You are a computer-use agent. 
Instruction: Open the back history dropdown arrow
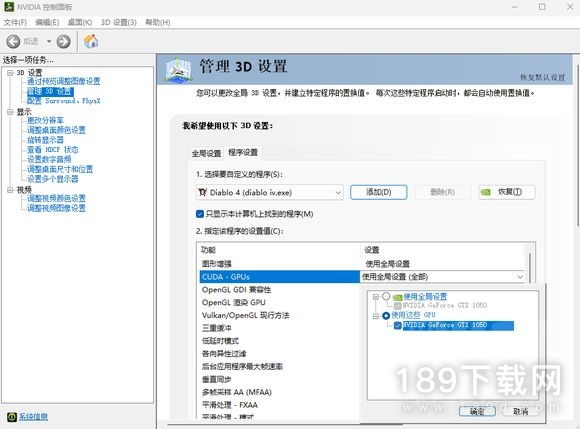(x=49, y=41)
